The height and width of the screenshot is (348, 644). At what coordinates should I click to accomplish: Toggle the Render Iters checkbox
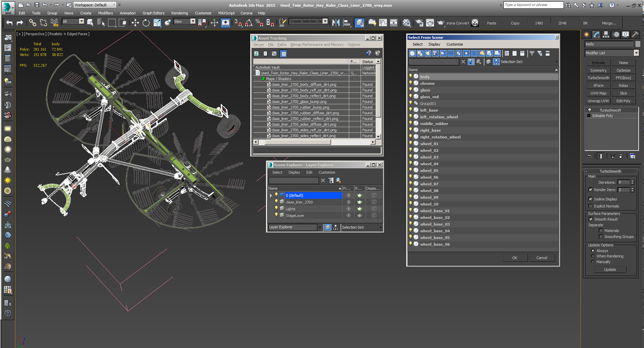[x=590, y=190]
